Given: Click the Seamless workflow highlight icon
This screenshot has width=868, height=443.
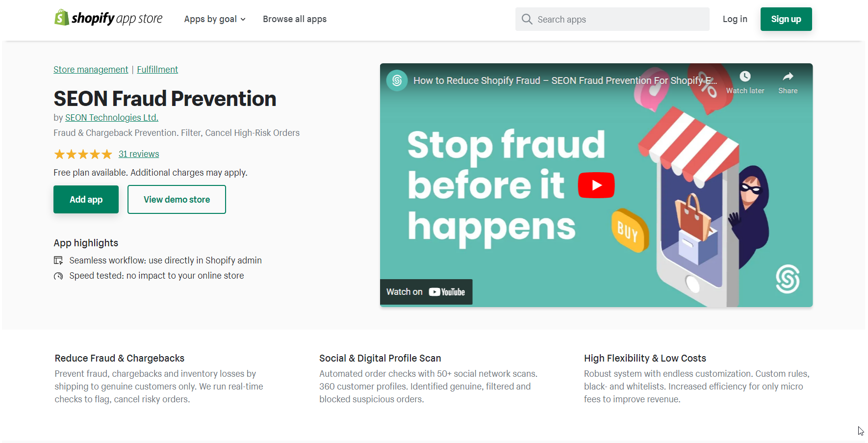Looking at the screenshot, I should pyautogui.click(x=58, y=261).
